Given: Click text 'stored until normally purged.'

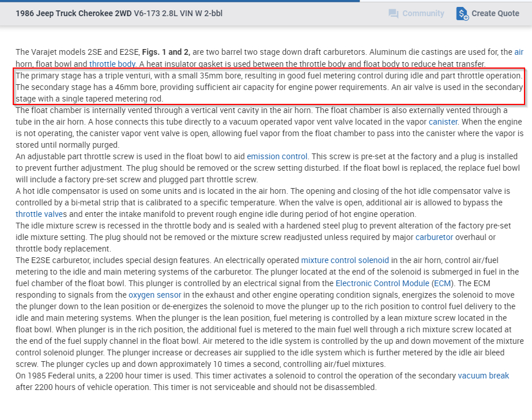Looking at the screenshot, I should (67, 145).
